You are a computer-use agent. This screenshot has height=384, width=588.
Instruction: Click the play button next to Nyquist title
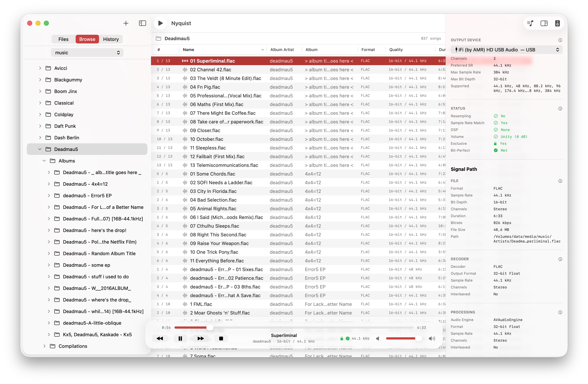tap(160, 23)
